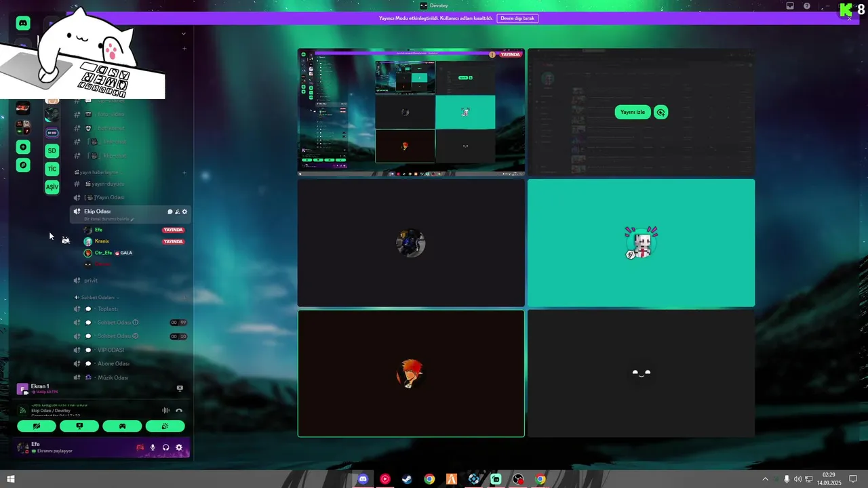Open help icon in title bar
868x488 pixels.
coord(807,5)
